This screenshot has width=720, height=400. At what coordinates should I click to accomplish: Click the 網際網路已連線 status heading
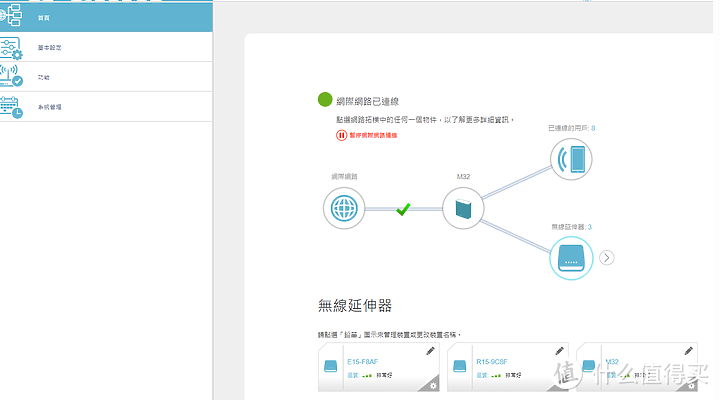point(367,101)
